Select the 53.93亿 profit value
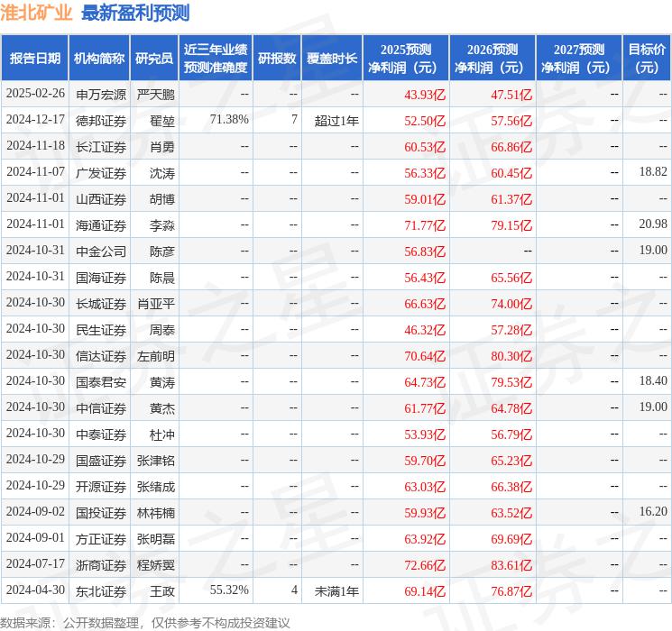 [x=425, y=434]
